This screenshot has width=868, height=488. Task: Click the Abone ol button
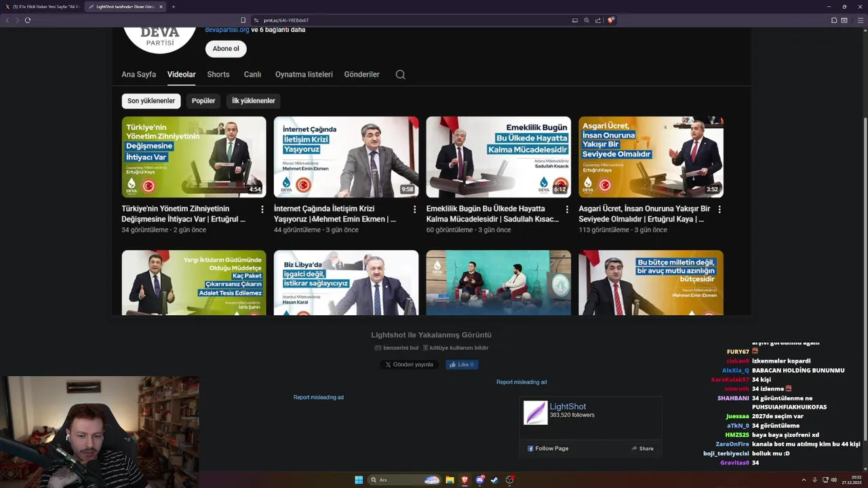coord(226,49)
